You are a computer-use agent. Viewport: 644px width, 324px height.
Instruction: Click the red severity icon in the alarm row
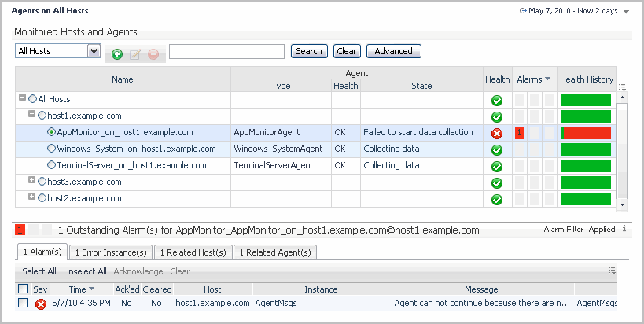point(40,303)
